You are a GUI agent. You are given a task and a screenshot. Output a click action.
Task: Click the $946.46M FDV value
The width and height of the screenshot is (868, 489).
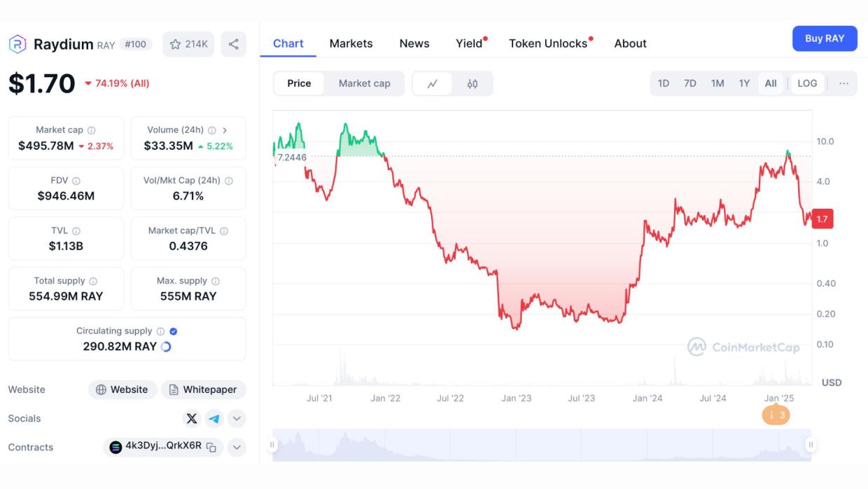tap(66, 196)
